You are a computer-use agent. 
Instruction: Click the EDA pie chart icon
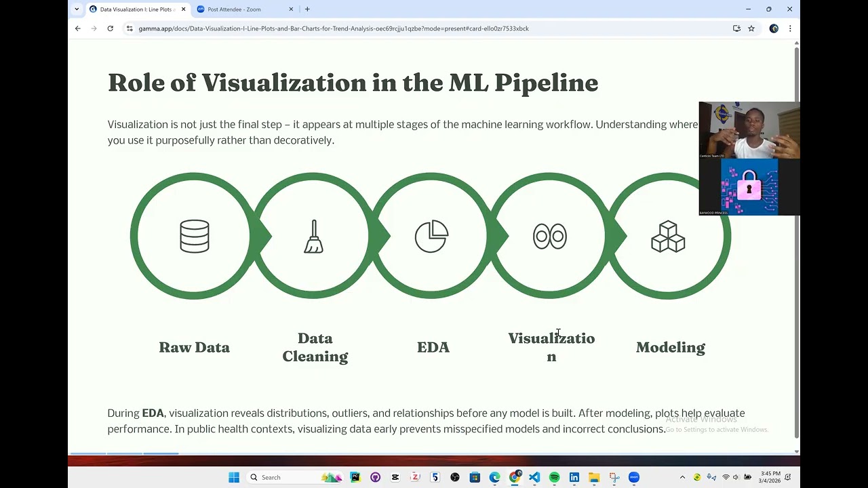432,237
